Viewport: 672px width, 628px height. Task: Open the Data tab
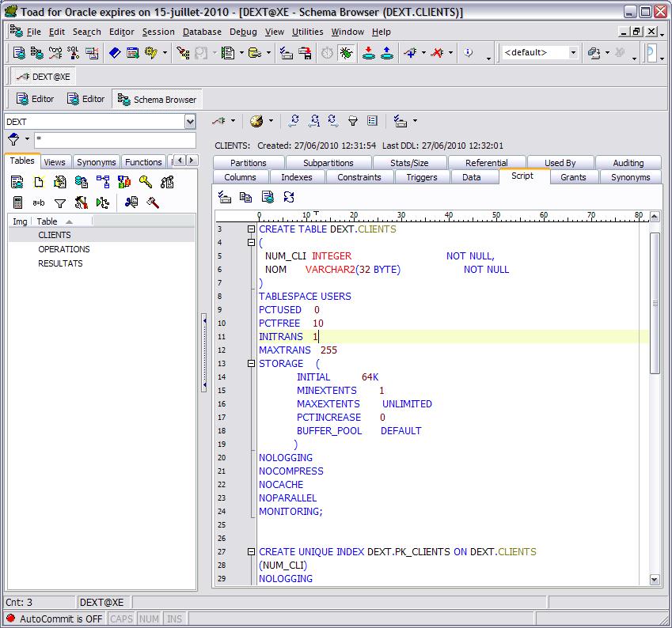click(x=472, y=177)
